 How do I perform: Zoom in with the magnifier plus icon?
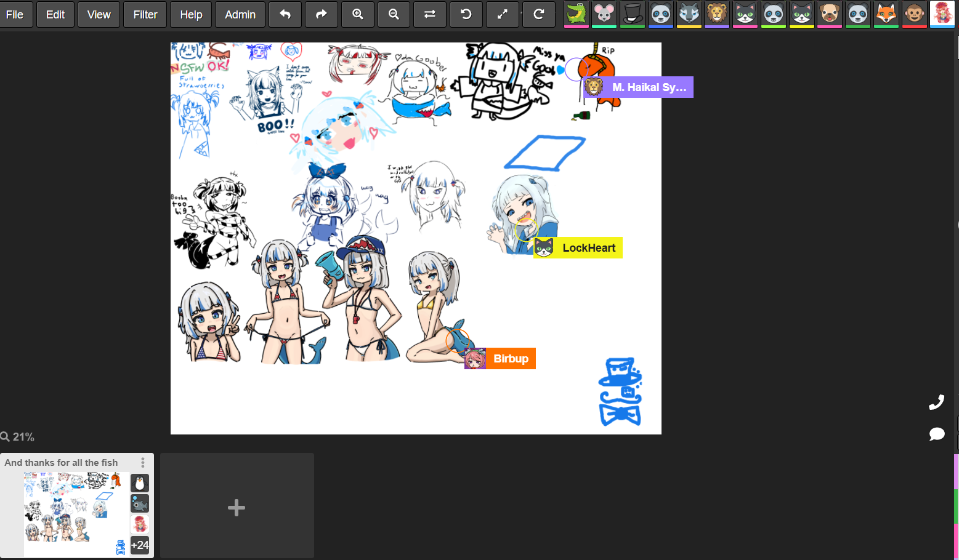coord(358,14)
